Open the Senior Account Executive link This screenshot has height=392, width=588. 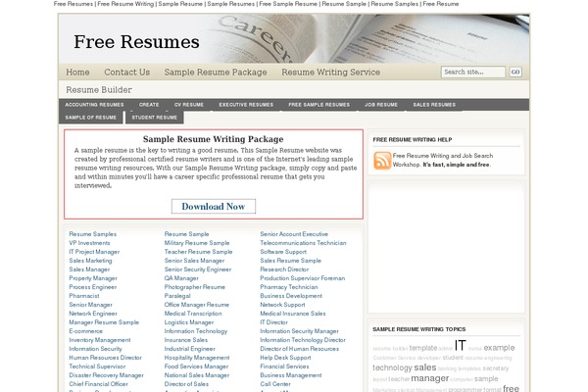[294, 234]
